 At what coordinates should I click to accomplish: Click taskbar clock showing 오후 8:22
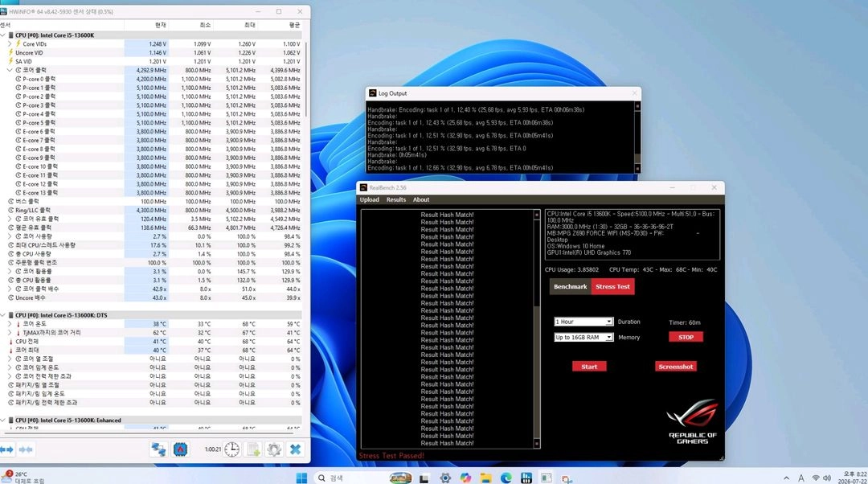tap(853, 478)
